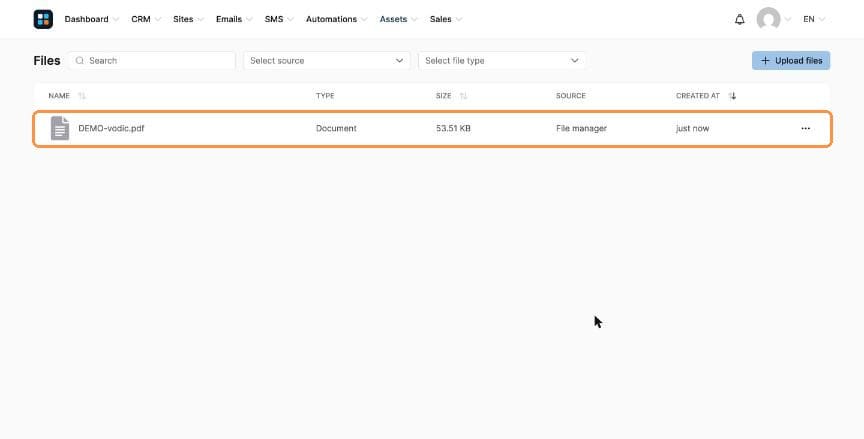Viewport: 864px width, 439px height.
Task: Click the Files page heading
Action: click(47, 61)
